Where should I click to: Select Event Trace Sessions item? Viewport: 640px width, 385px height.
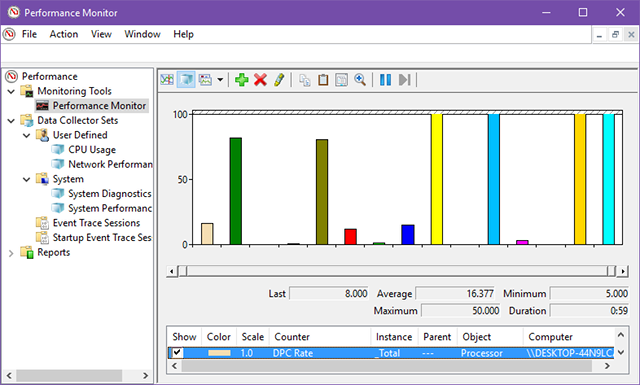(96, 223)
